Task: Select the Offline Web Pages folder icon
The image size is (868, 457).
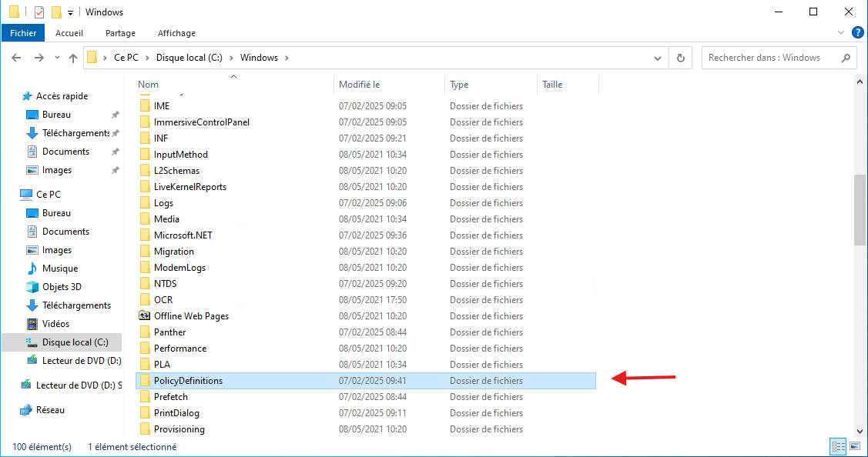Action: point(145,316)
